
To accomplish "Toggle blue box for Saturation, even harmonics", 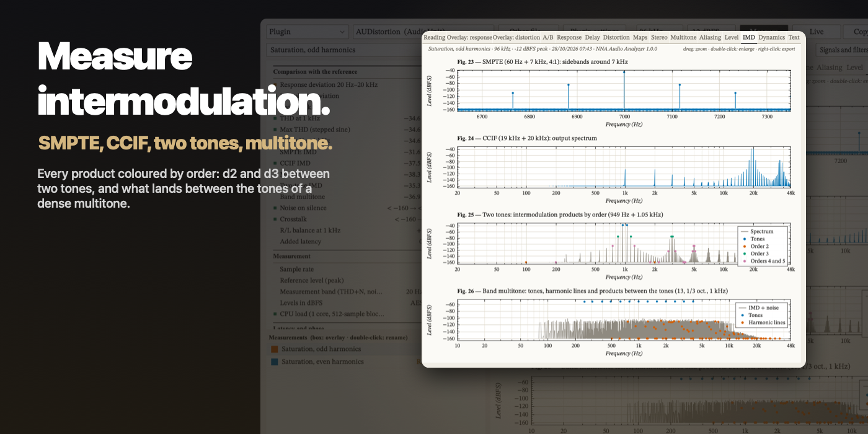I will coord(275,361).
